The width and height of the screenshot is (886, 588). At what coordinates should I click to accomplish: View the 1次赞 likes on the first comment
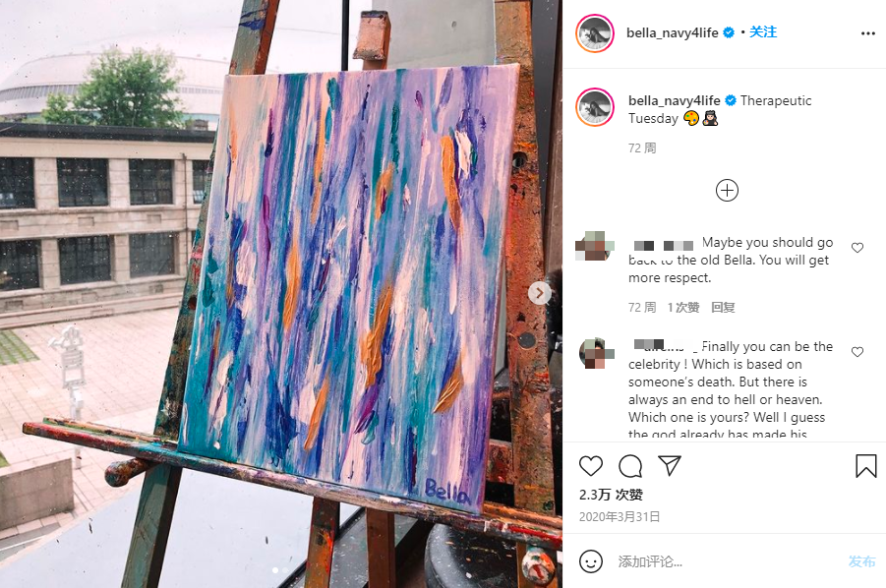(683, 307)
